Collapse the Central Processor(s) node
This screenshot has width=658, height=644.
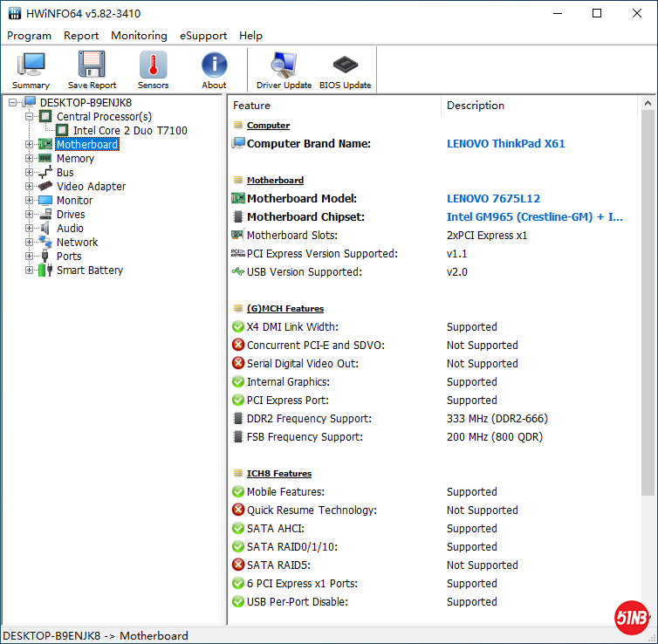29,117
